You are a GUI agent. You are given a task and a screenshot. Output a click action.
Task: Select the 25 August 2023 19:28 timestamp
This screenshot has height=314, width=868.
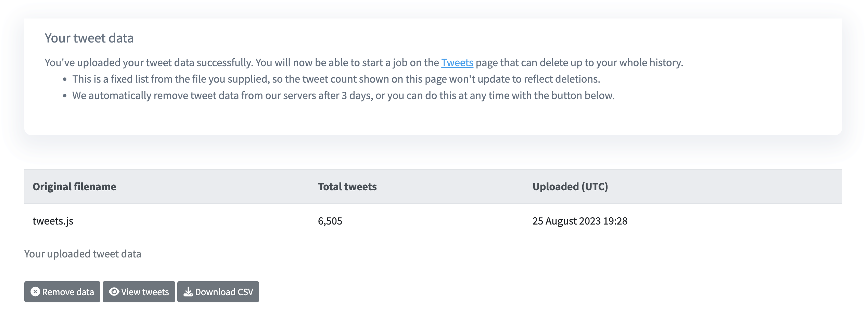[x=580, y=221]
